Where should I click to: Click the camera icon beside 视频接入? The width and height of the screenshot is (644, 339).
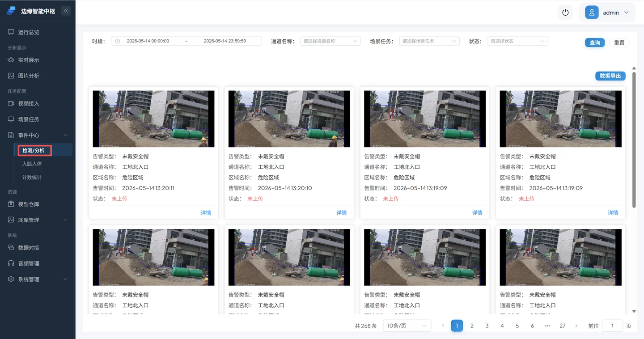coord(11,103)
